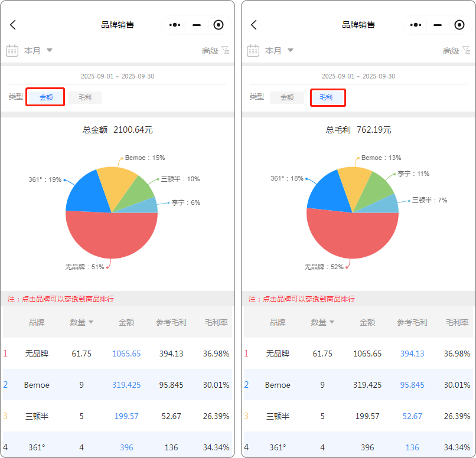476x458 pixels.
Task: Click 36.98% margin in left table
Action: [x=216, y=354]
